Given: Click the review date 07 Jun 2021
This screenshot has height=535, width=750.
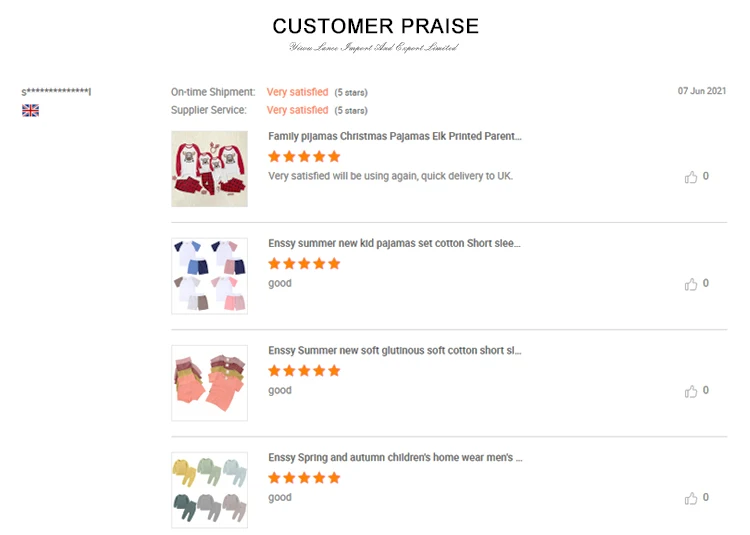Looking at the screenshot, I should pyautogui.click(x=701, y=91).
